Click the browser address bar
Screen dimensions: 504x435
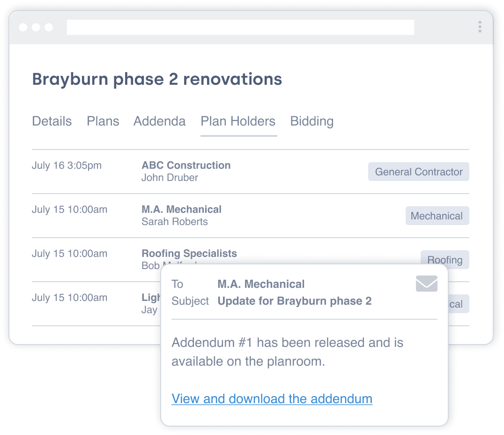[240, 27]
